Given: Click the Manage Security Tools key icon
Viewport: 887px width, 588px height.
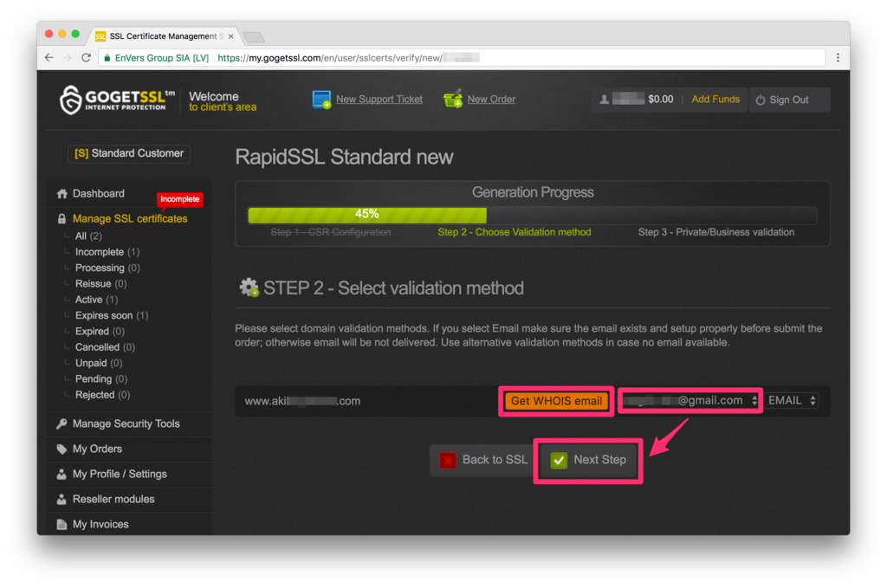Looking at the screenshot, I should [62, 424].
